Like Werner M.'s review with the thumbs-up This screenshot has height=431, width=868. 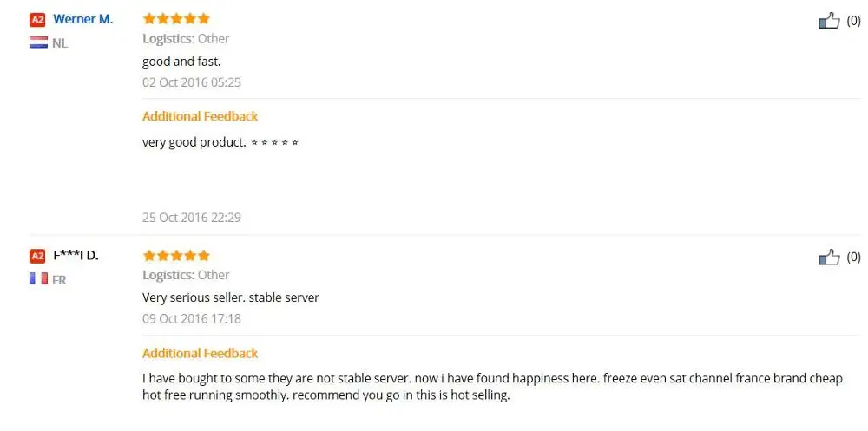(829, 22)
